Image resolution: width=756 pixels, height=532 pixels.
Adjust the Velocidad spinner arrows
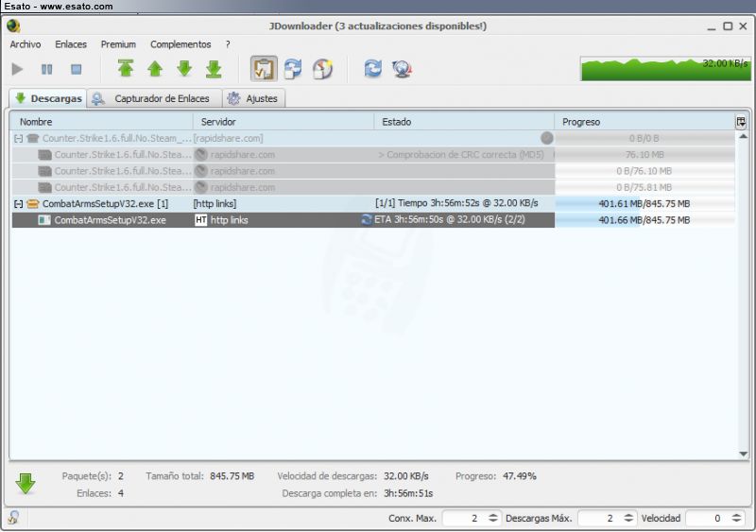tap(736, 518)
